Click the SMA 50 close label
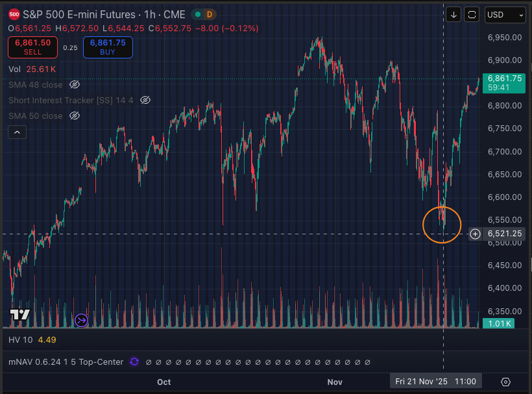Viewport: 532px width, 394px height. (36, 116)
